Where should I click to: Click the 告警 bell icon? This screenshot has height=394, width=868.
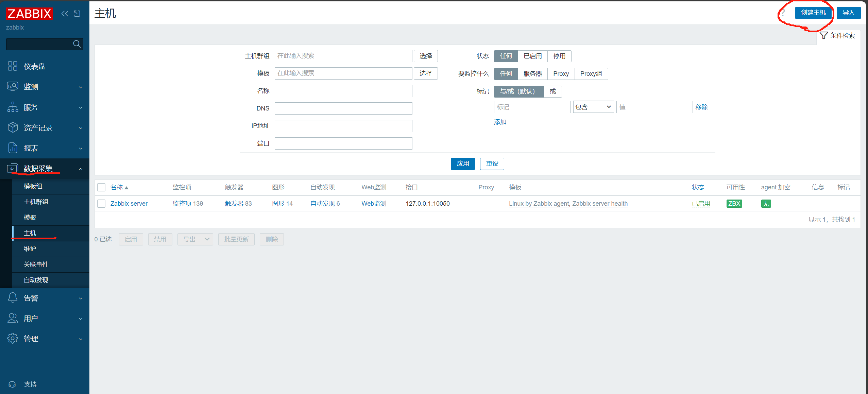click(x=13, y=298)
